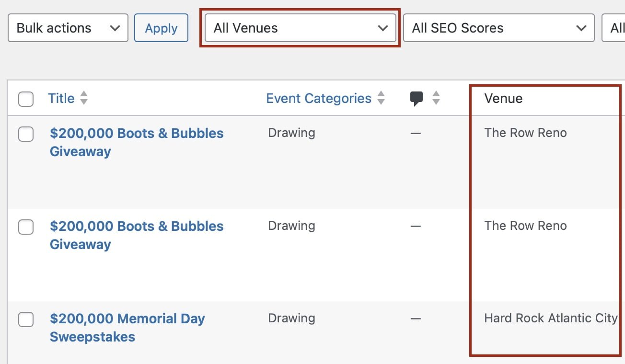This screenshot has height=364, width=625.
Task: Click the Venue column header
Action: pyautogui.click(x=503, y=98)
